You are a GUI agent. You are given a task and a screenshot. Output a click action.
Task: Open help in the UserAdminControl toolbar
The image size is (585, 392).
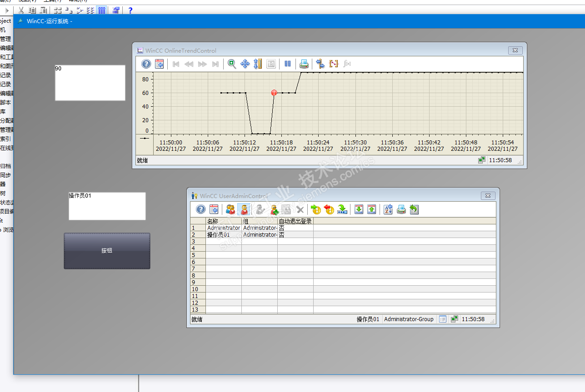(x=200, y=209)
